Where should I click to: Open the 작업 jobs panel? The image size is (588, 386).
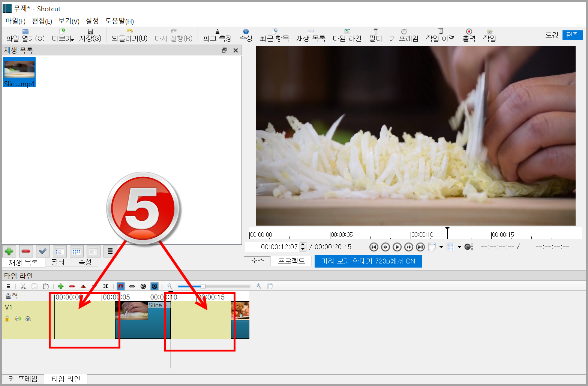tap(489, 35)
